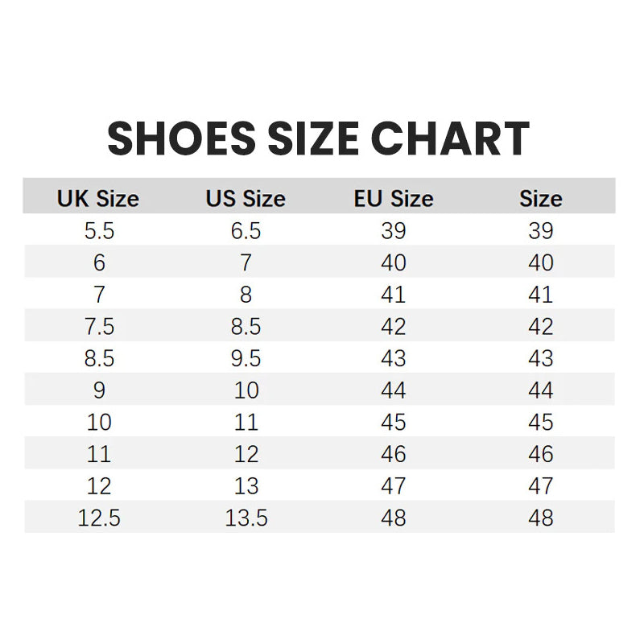The image size is (644, 644).
Task: Select the US size 13.5 cell
Action: click(x=246, y=518)
